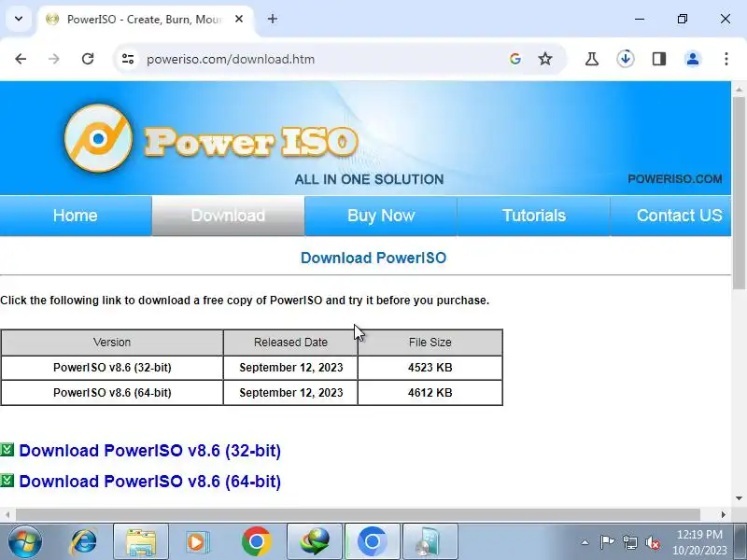Select the PowerISO v8.6 (64-bit) table cell

point(112,393)
